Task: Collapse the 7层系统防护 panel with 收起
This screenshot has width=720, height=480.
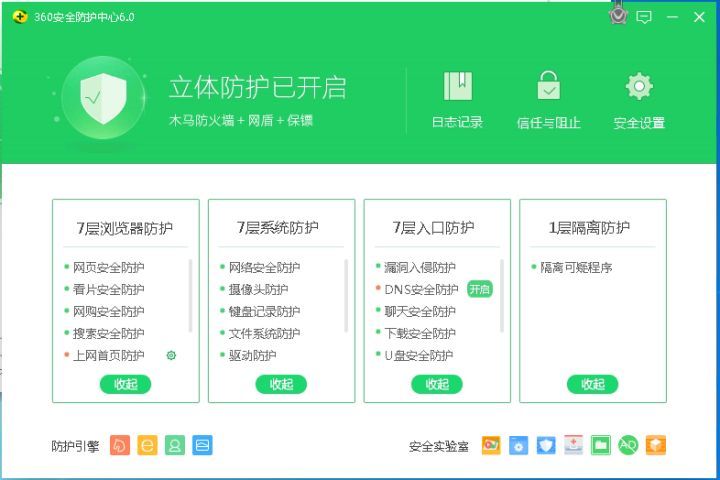Action: tap(281, 384)
